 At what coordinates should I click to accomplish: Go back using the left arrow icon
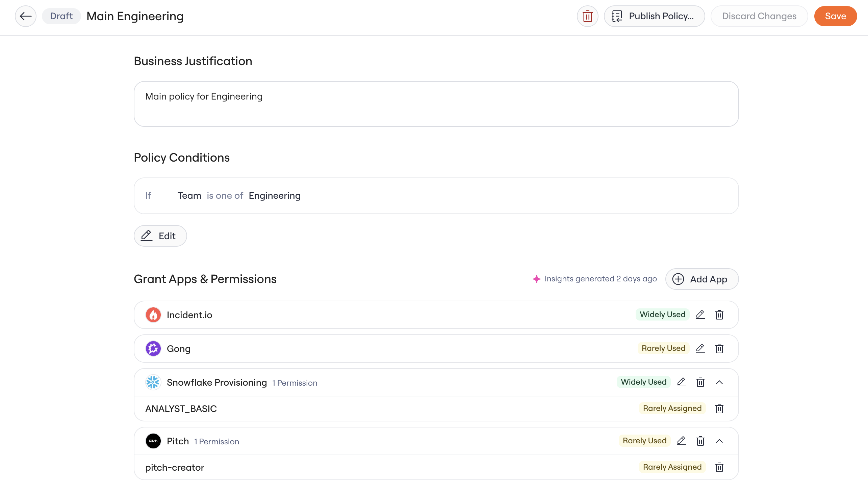tap(26, 16)
